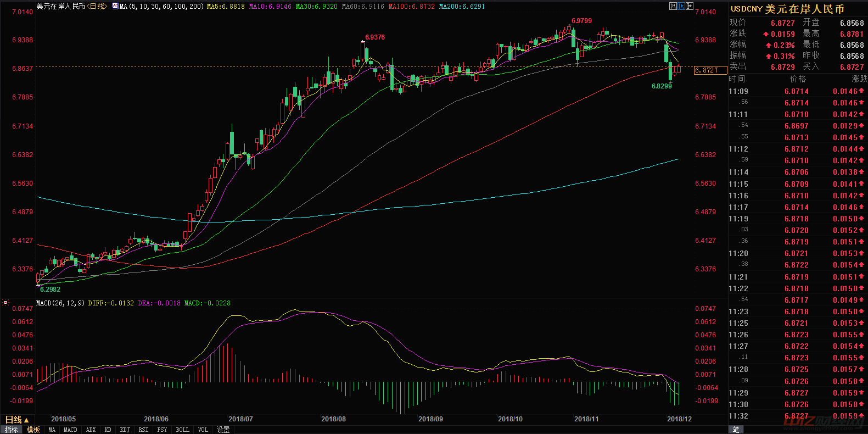This screenshot has height=434, width=868.
Task: Click the 现价 value 6.8727
Action: [782, 23]
